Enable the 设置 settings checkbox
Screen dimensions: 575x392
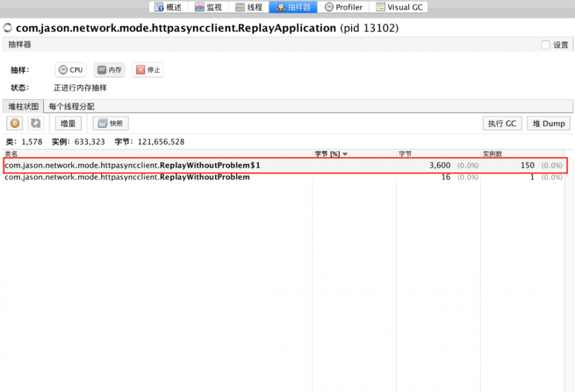click(546, 45)
